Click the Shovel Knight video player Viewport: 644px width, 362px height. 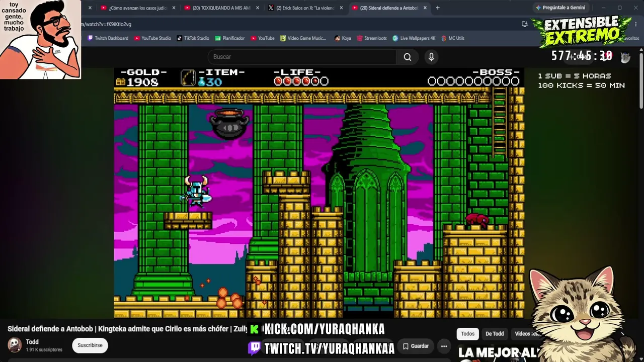[x=319, y=193]
